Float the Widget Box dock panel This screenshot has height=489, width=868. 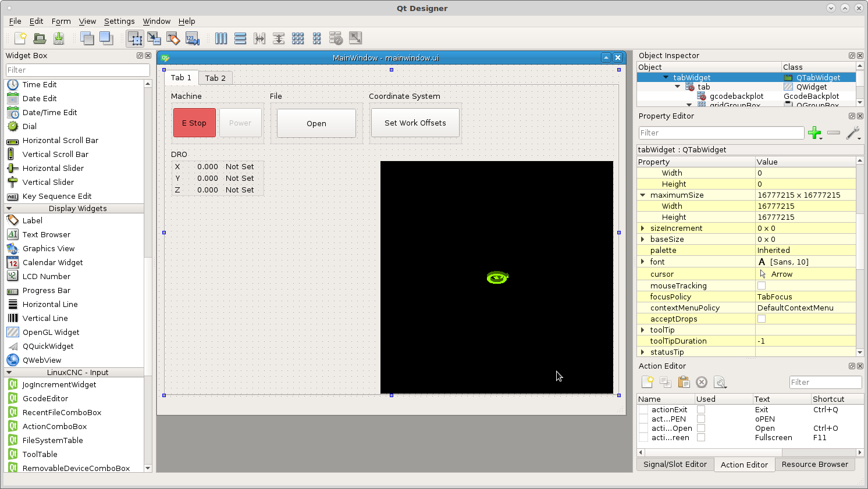tap(140, 56)
